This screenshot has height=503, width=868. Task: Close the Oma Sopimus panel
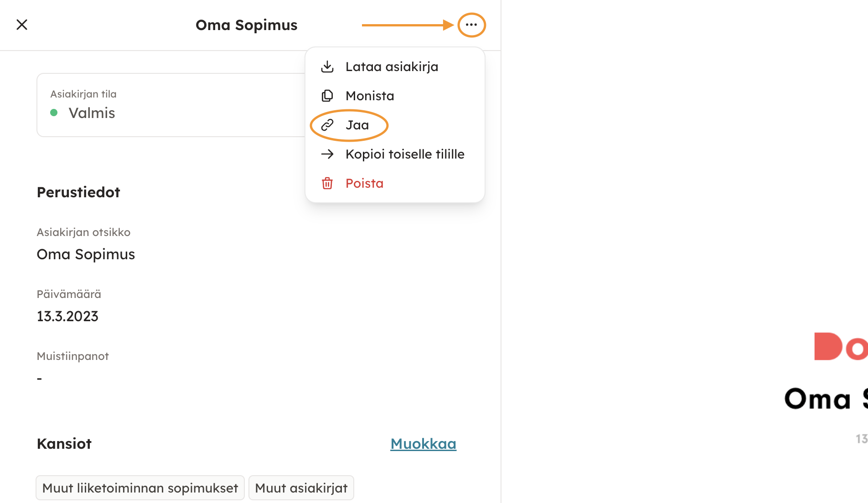pyautogui.click(x=22, y=25)
